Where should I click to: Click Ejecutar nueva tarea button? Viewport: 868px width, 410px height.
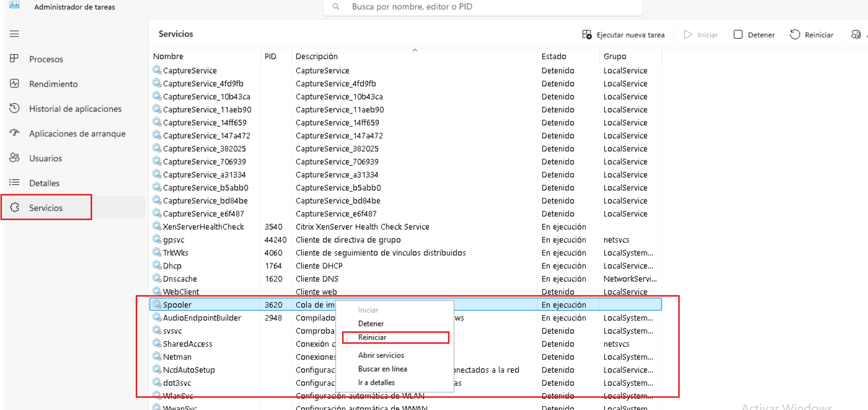[x=623, y=35]
